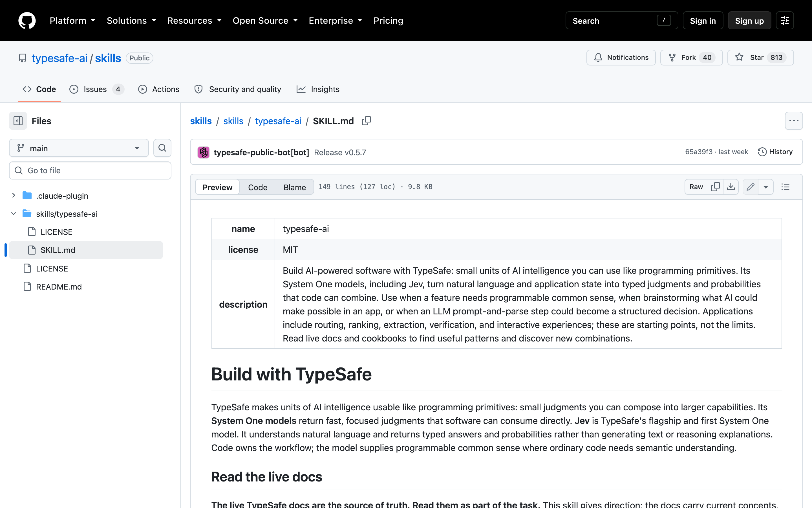Screen dimensions: 812x508
Task: View the Raw file
Action: pyautogui.click(x=696, y=187)
